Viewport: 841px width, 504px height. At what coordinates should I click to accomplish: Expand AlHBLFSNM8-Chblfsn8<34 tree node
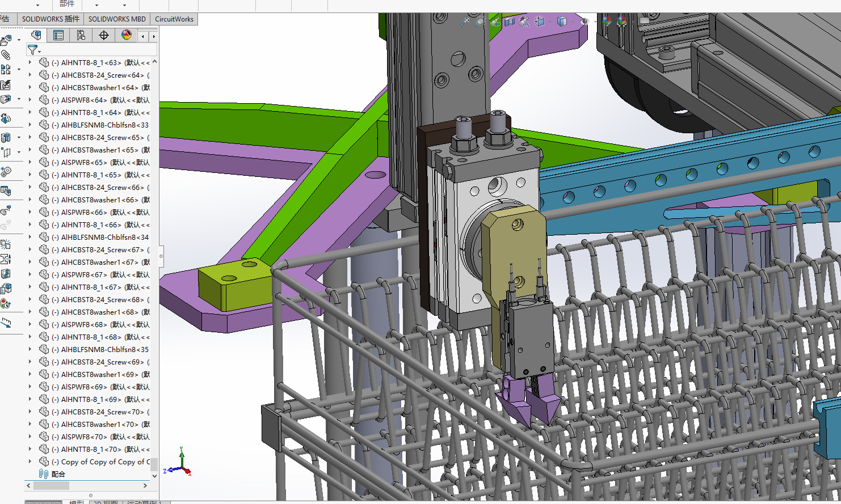point(31,237)
